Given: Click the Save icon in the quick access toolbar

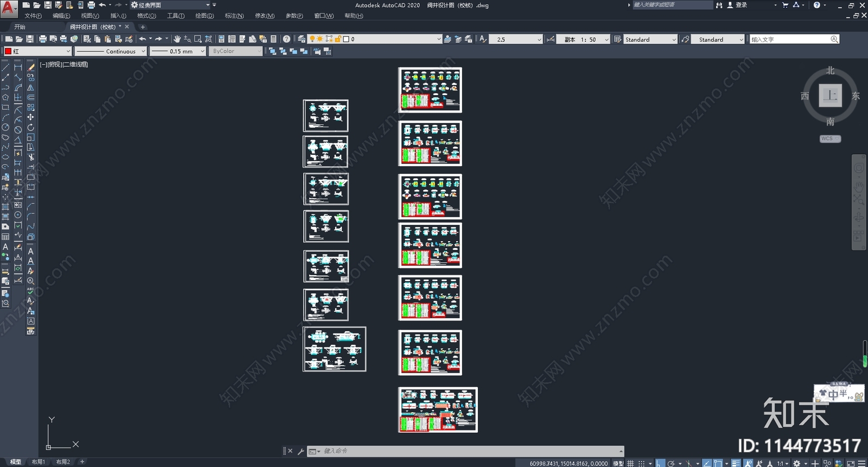Looking at the screenshot, I should [x=48, y=5].
